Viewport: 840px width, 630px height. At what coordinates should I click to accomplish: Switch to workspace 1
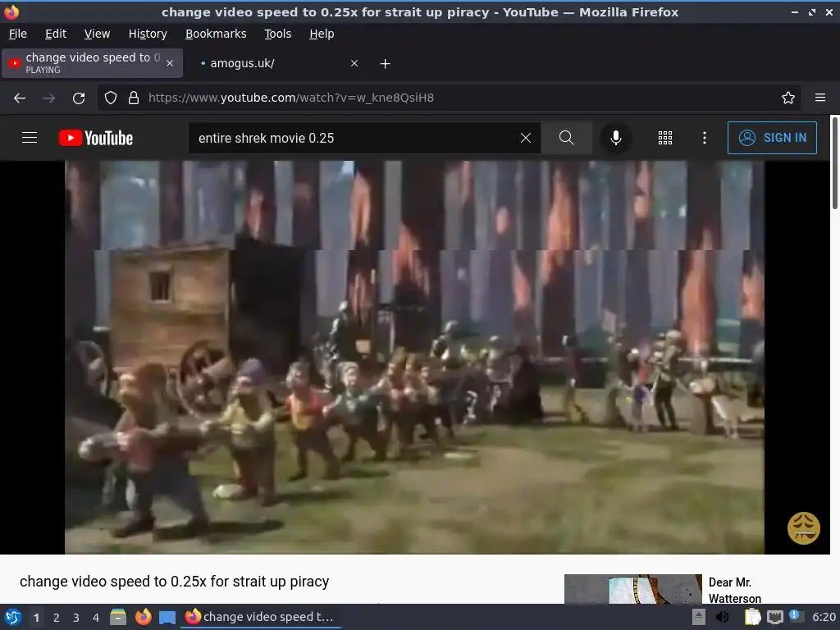pyautogui.click(x=36, y=618)
